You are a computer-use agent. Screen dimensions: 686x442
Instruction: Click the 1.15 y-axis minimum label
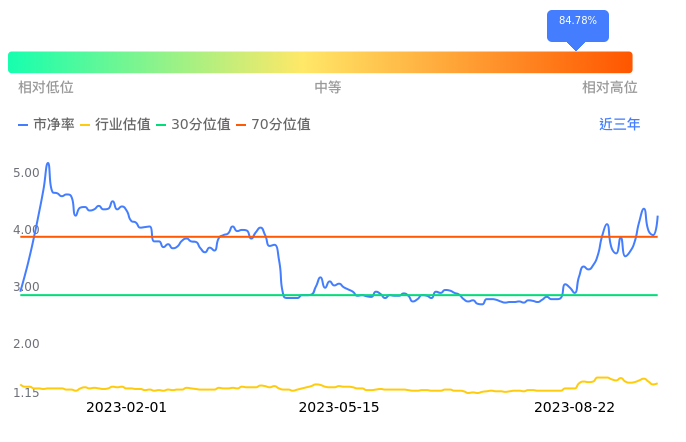point(26,393)
